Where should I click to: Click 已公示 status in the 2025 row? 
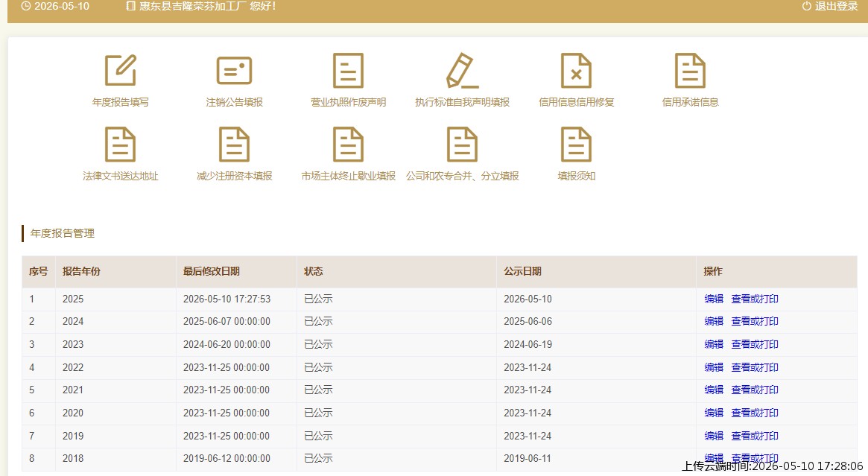tap(318, 299)
